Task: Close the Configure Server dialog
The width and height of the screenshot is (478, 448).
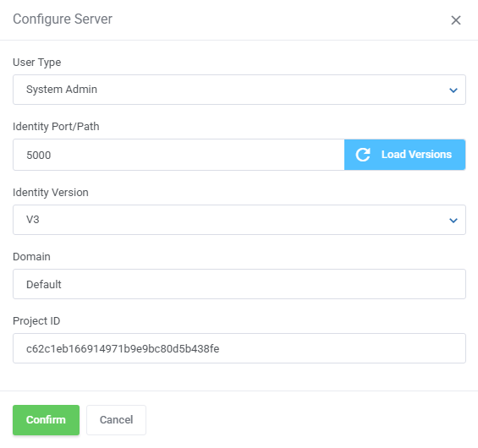Action: [x=456, y=20]
